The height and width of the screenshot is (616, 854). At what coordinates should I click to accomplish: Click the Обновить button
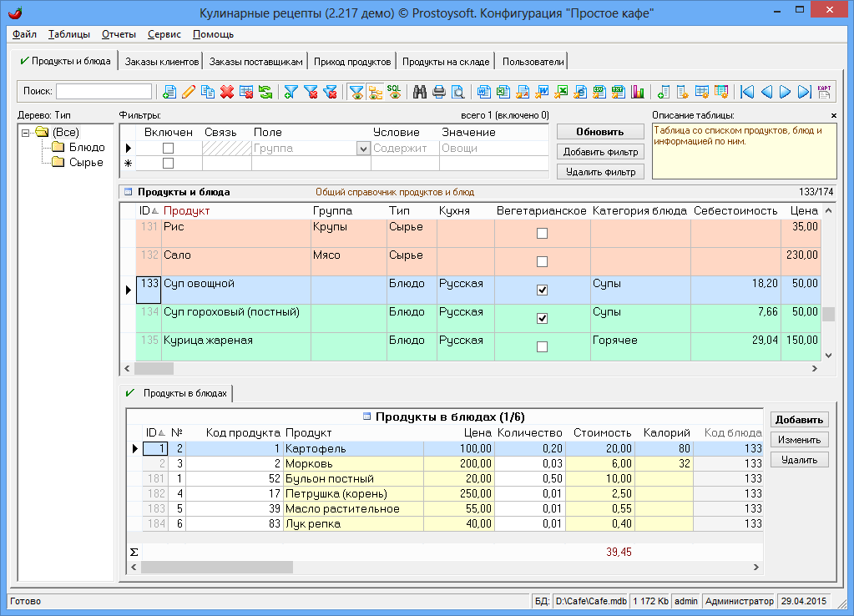(600, 132)
